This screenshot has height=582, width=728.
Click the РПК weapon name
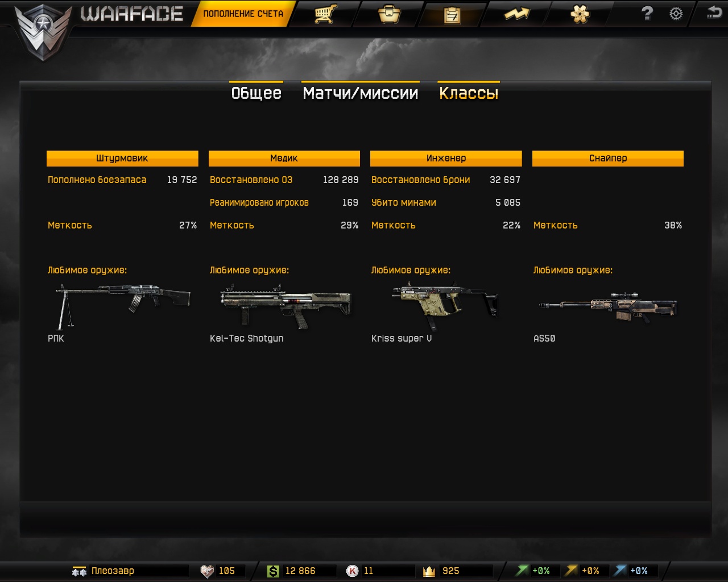click(x=56, y=338)
